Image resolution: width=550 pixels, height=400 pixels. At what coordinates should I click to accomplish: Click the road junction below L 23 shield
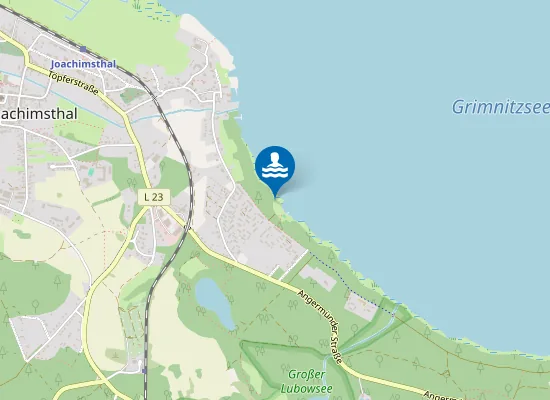pyautogui.click(x=151, y=208)
